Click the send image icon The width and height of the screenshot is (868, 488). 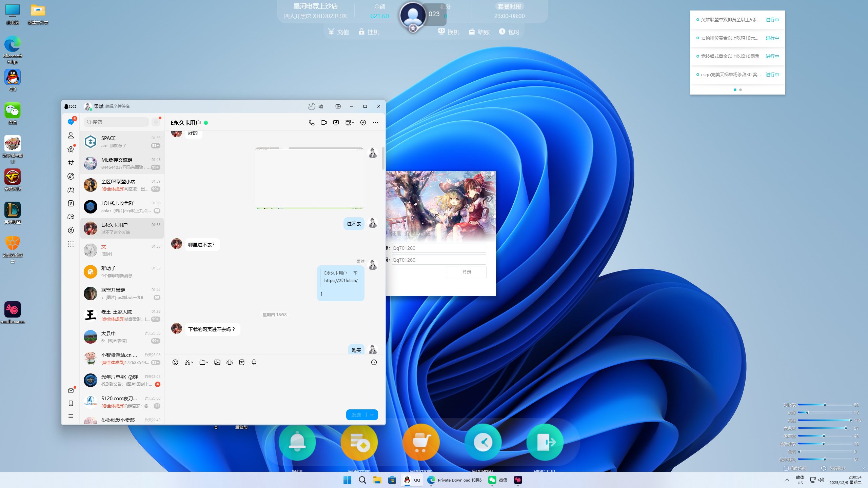click(217, 362)
